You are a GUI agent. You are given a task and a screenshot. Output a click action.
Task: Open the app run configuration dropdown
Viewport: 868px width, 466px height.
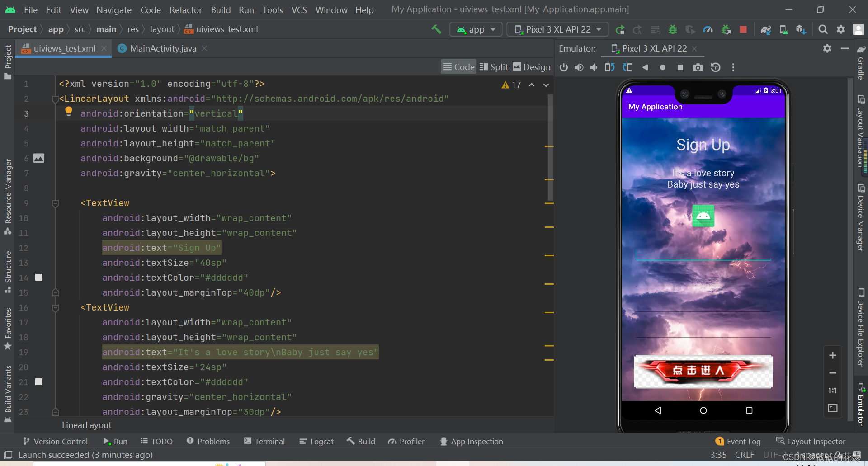pyautogui.click(x=476, y=29)
